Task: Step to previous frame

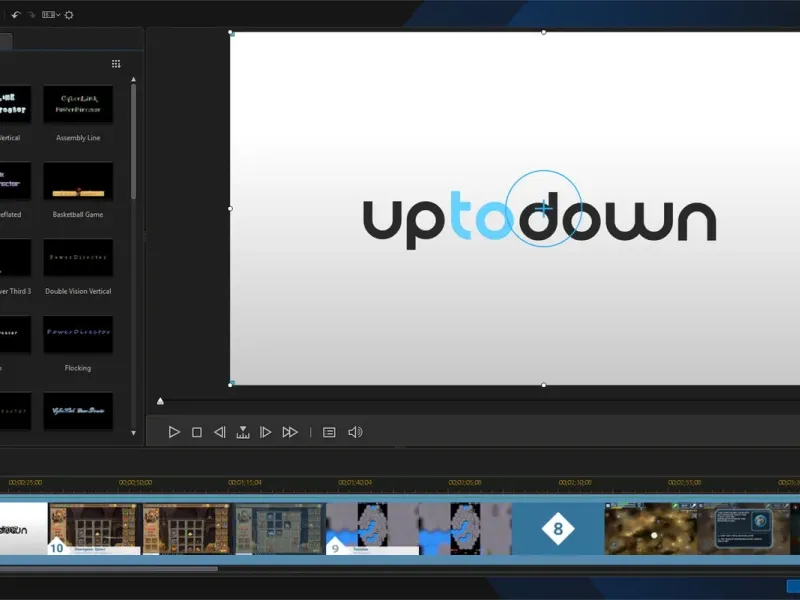Action: [x=219, y=432]
